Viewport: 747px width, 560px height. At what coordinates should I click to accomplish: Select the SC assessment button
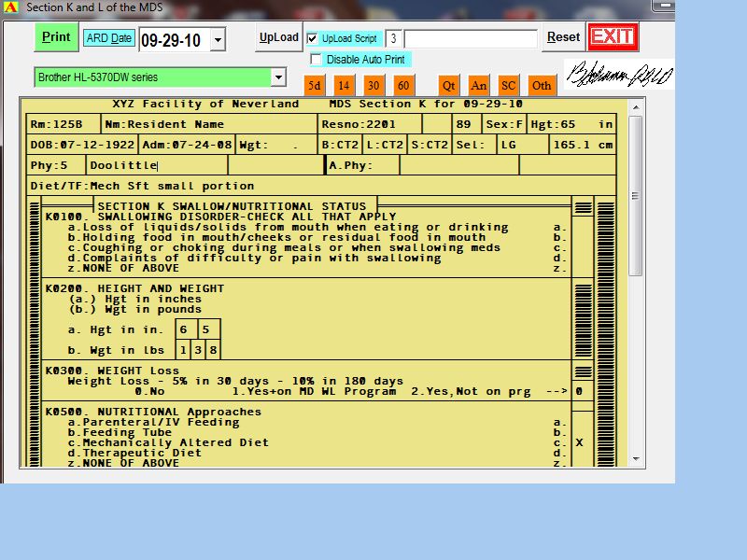(508, 86)
